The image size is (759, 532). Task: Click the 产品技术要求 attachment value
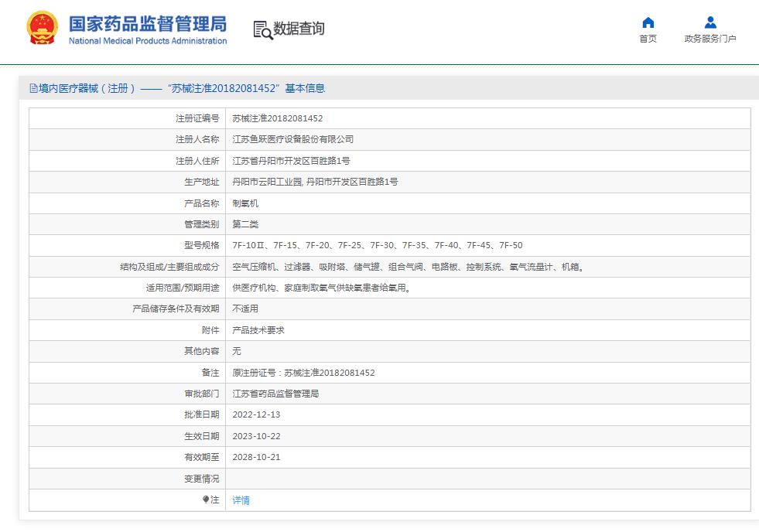point(258,330)
